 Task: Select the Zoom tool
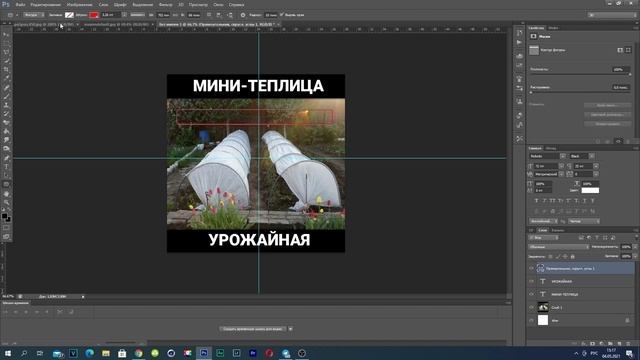tap(6, 202)
